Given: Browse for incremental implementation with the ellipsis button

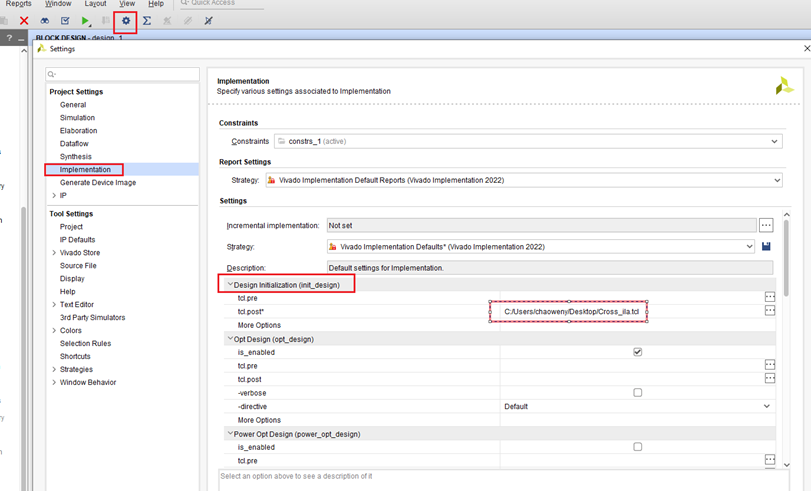Looking at the screenshot, I should tap(766, 225).
